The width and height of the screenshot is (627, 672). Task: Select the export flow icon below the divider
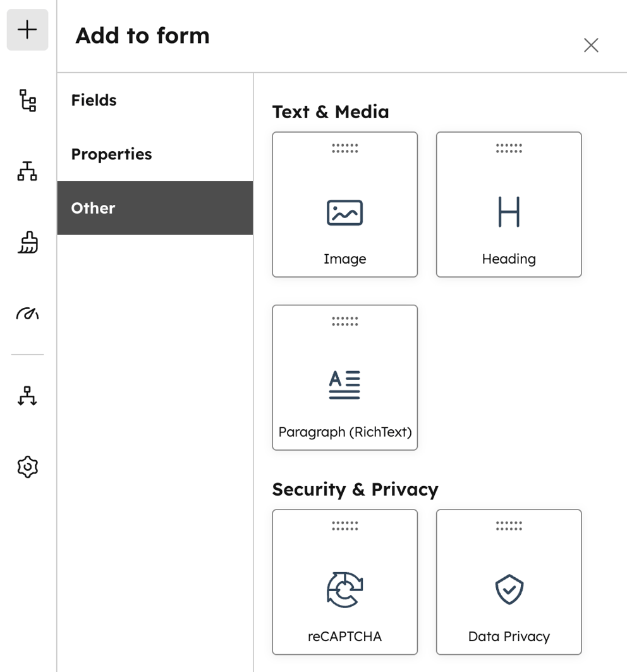[27, 396]
